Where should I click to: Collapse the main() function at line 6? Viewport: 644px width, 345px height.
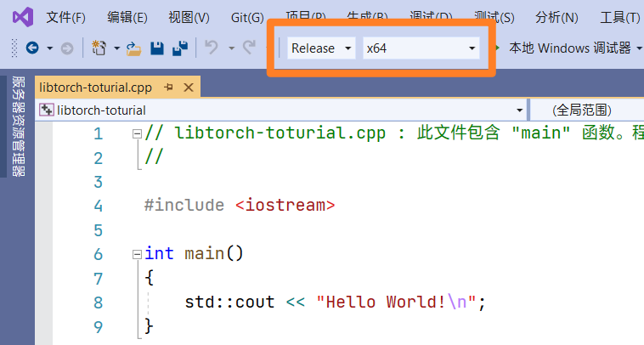pyautogui.click(x=137, y=255)
